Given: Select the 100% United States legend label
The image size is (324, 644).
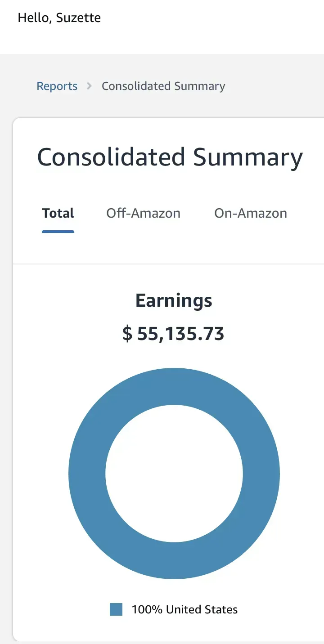Looking at the screenshot, I should 184,610.
